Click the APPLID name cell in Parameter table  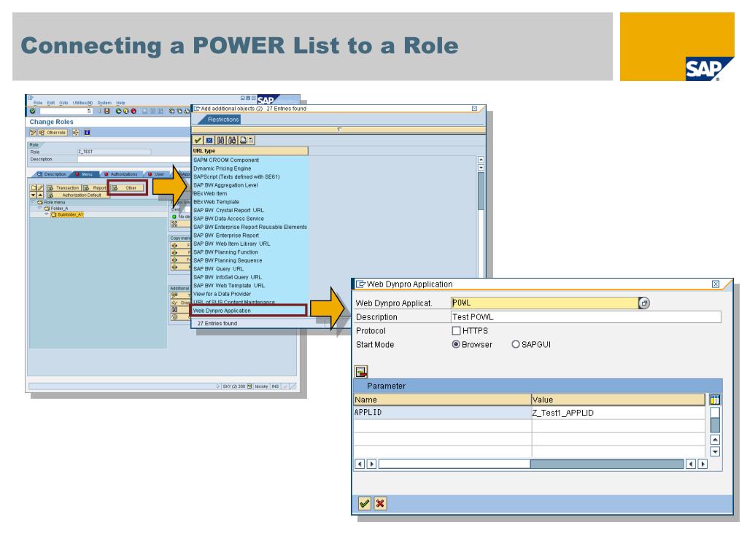pyautogui.click(x=442, y=413)
